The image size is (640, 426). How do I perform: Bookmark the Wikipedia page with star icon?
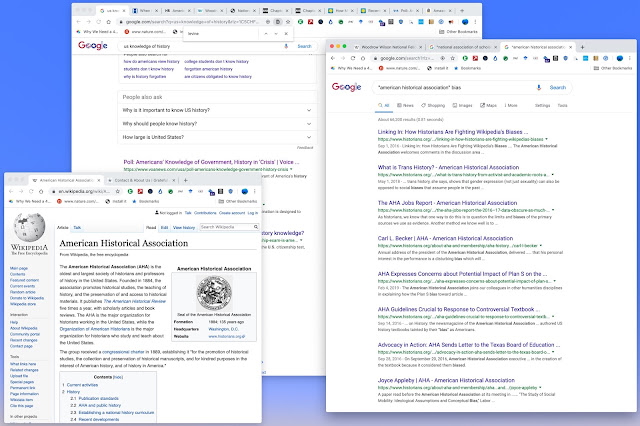[118, 191]
